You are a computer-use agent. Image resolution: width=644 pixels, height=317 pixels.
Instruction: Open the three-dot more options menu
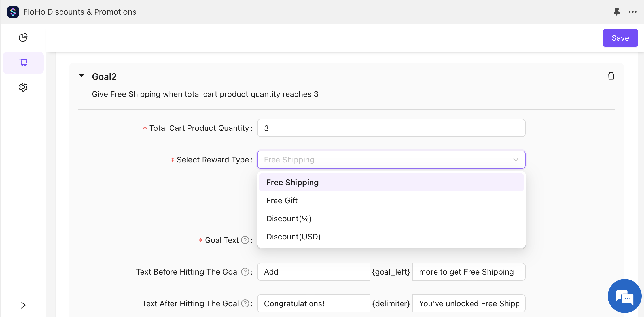pyautogui.click(x=632, y=12)
